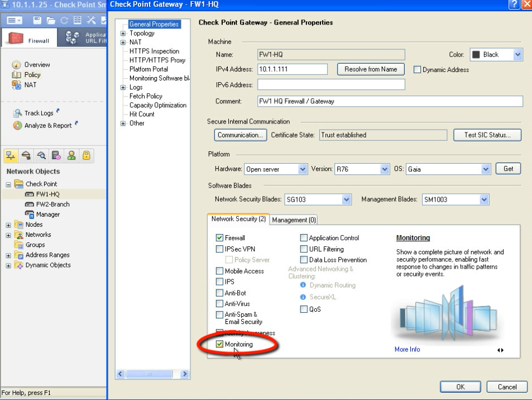Screen dimensions: 532x400
Task: Click the Refresh toolbar icon
Action: click(64, 20)
